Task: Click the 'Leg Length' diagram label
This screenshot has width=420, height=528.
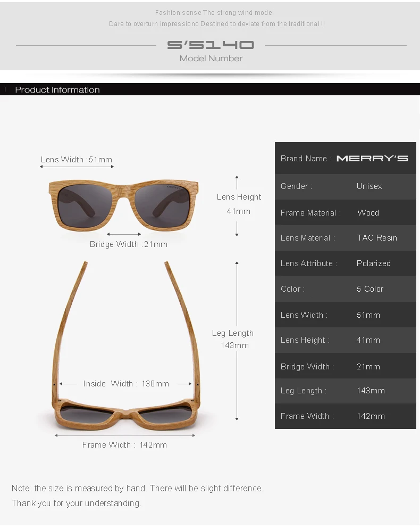Action: click(x=233, y=333)
